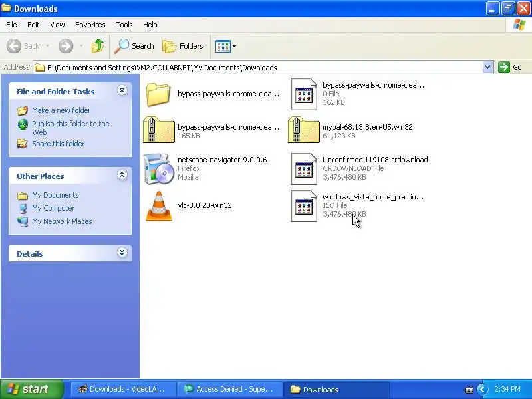The image size is (532, 399).
Task: Open the Help menu
Action: point(150,25)
